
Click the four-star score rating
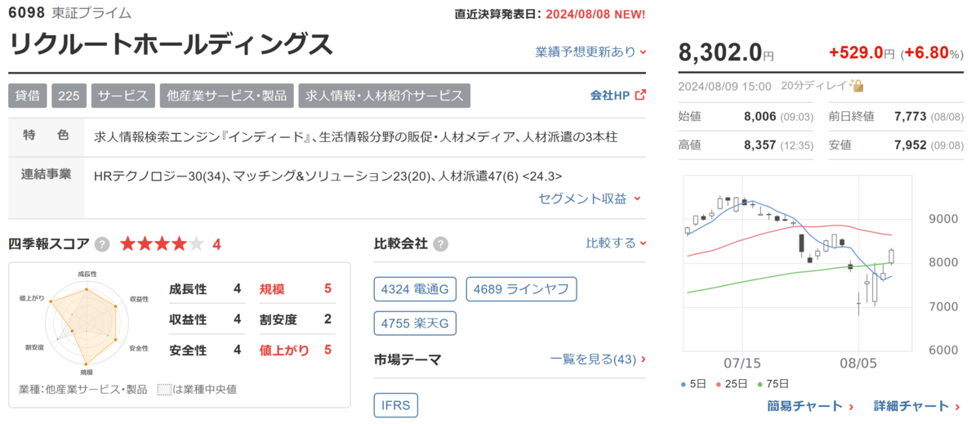click(x=163, y=243)
